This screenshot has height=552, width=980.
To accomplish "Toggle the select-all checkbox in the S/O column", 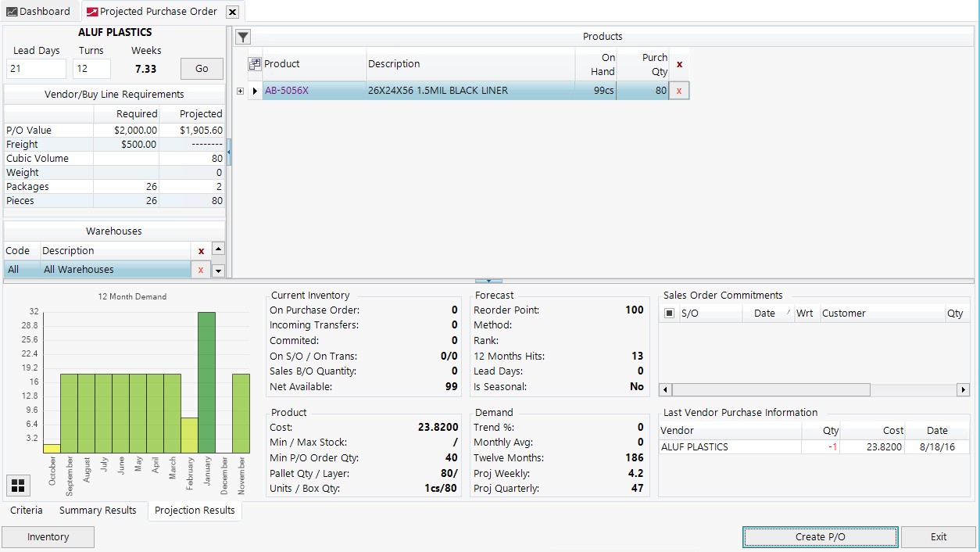I will click(x=668, y=313).
